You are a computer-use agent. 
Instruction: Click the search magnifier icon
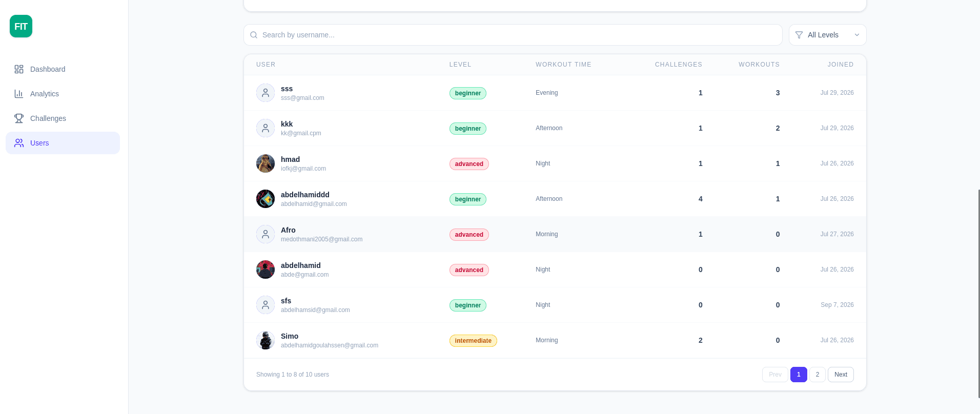pos(254,35)
